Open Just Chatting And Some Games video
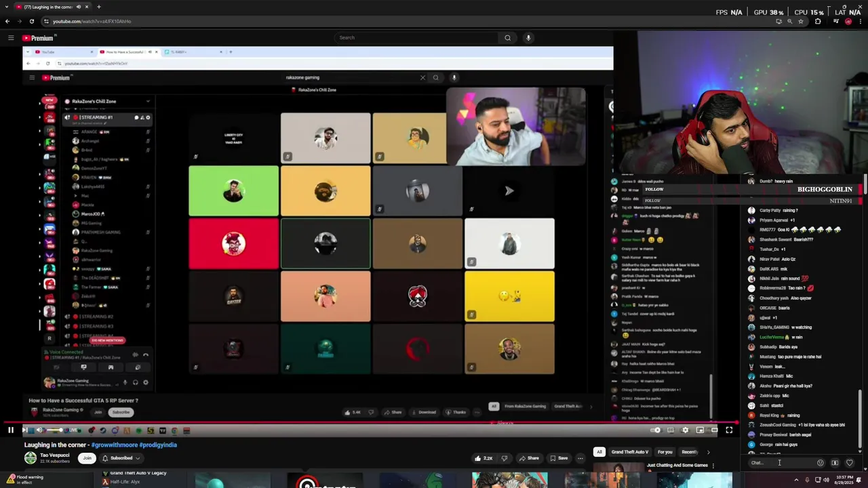Image resolution: width=868 pixels, height=488 pixels. coord(677,466)
